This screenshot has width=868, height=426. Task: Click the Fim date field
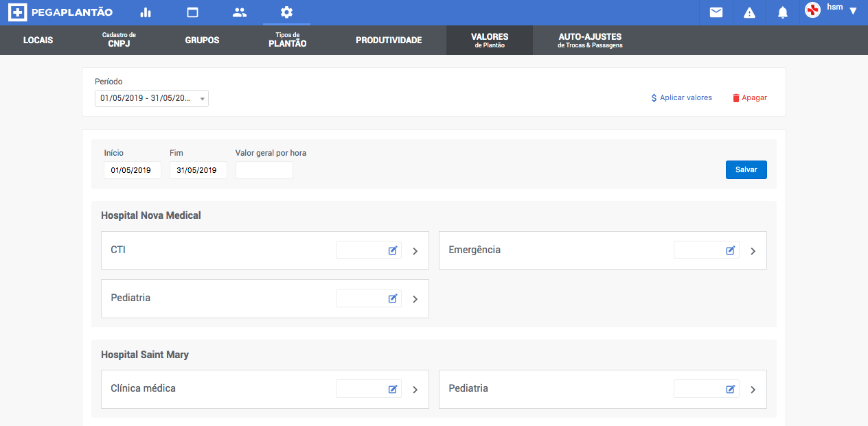pos(198,170)
